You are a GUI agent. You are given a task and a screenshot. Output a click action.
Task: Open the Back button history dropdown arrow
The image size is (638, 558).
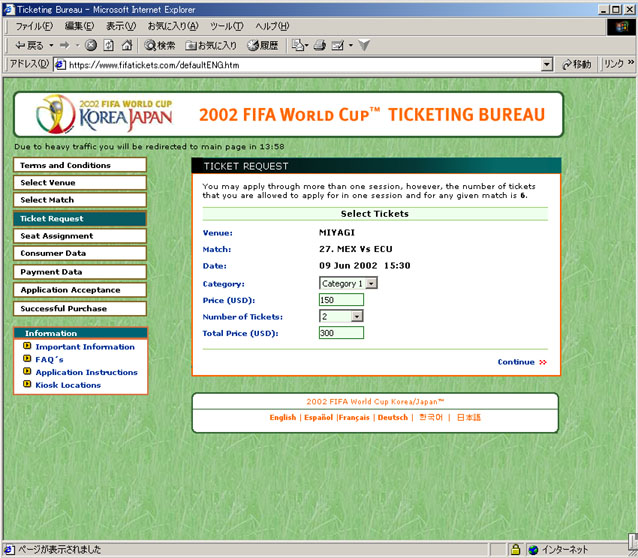point(51,45)
